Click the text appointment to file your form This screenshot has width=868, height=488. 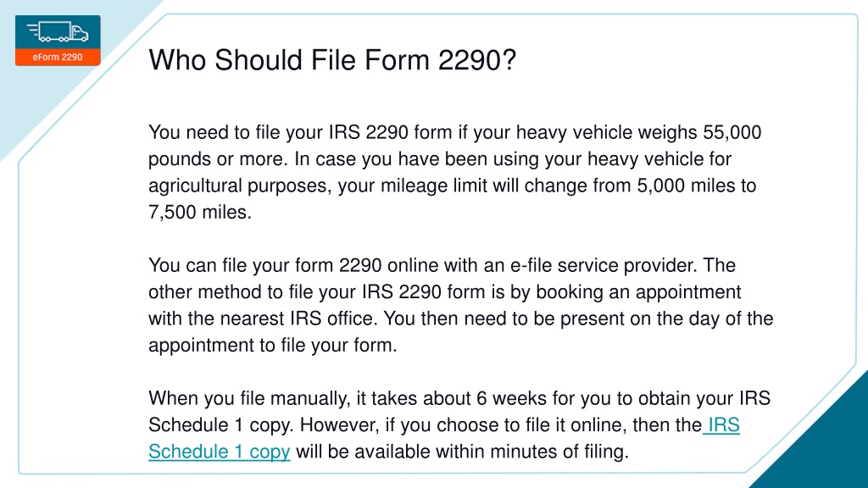[x=272, y=346]
